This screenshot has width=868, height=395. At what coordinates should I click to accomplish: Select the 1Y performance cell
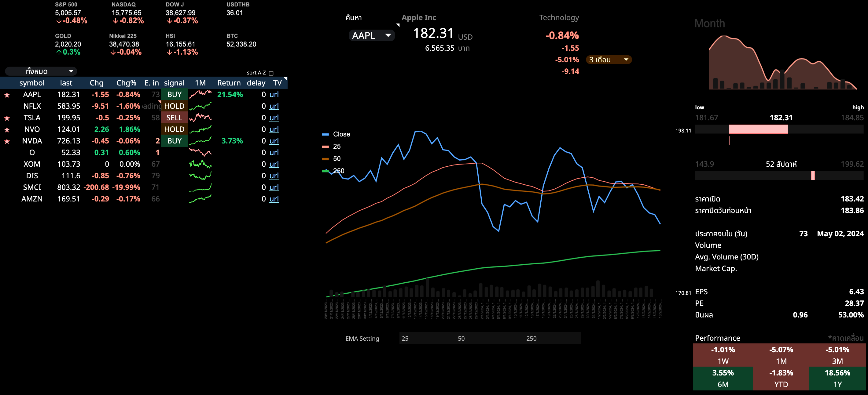point(837,379)
